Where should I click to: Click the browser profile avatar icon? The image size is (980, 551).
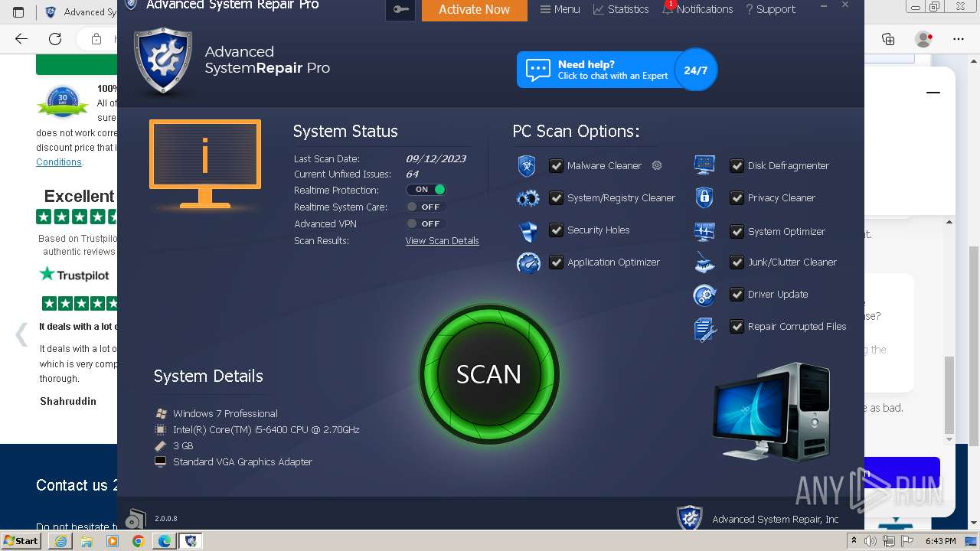point(924,38)
